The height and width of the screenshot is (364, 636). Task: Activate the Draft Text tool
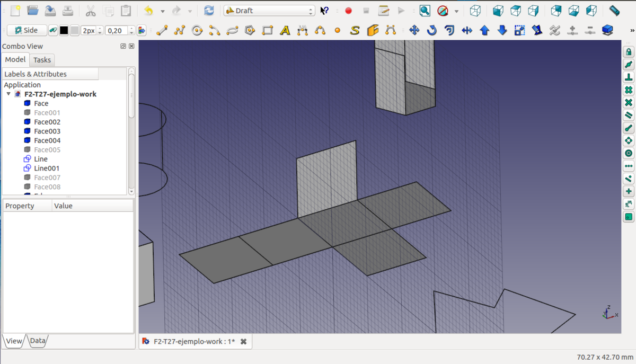pyautogui.click(x=285, y=31)
